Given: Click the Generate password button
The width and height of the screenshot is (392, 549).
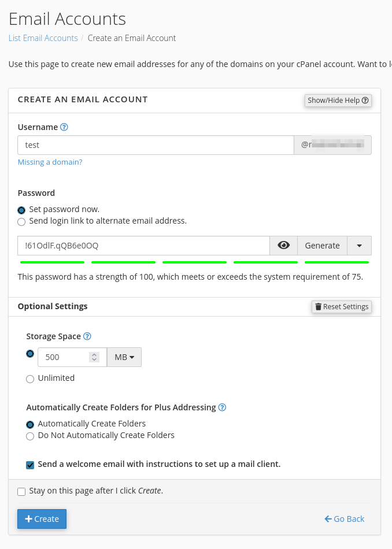Looking at the screenshot, I should [x=322, y=246].
